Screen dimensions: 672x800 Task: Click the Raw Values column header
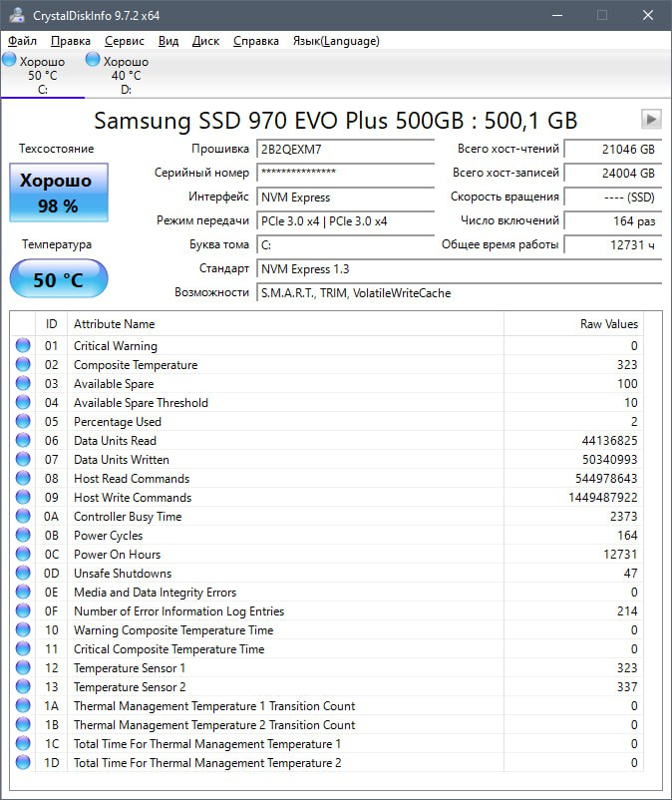pos(573,324)
